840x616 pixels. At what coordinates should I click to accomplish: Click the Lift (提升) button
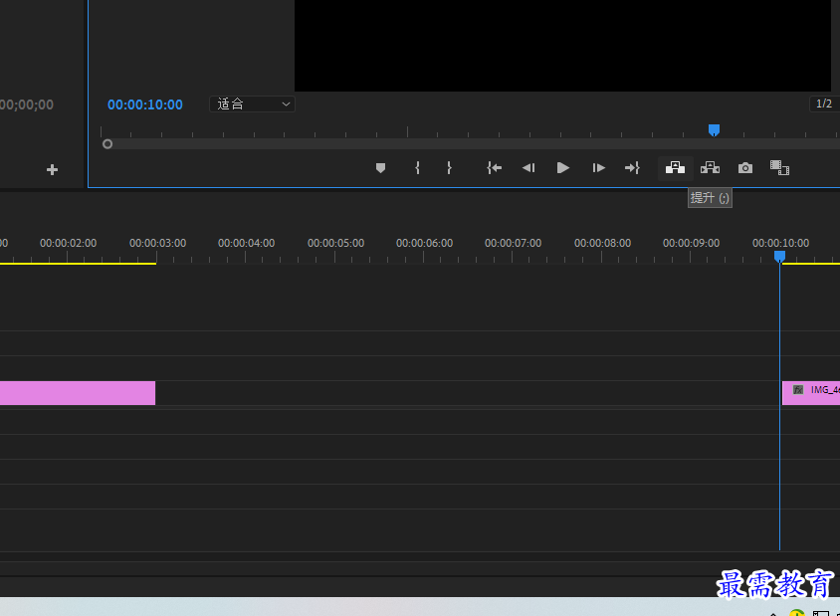(675, 168)
